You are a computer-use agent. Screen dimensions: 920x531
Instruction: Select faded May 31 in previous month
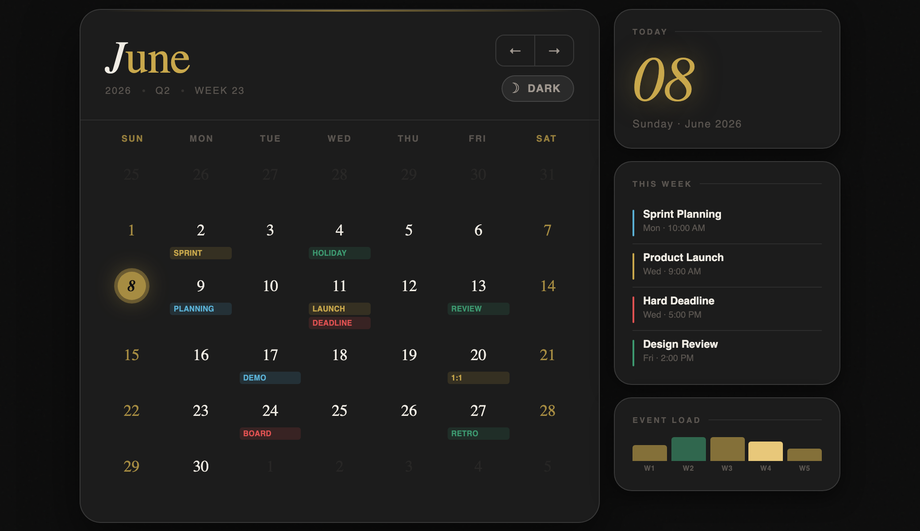(547, 175)
